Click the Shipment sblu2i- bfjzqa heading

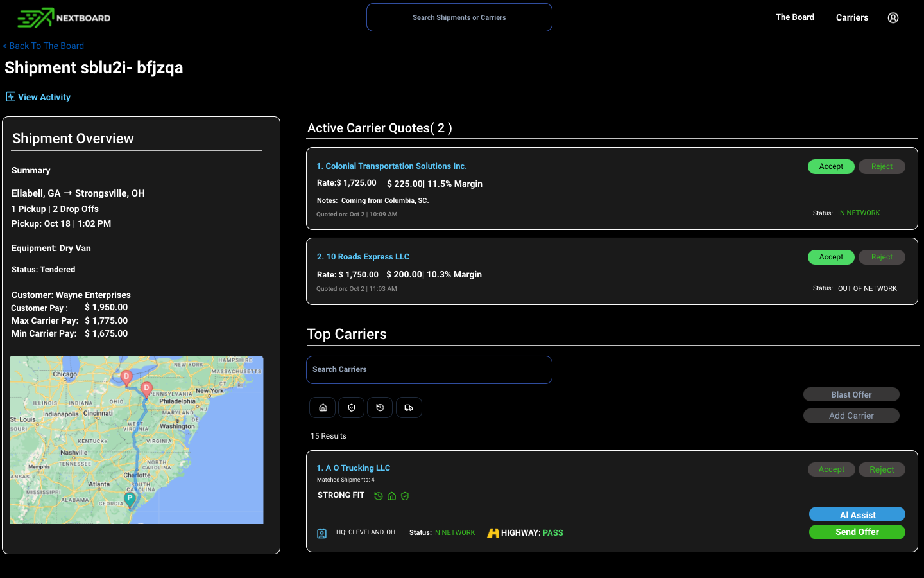point(94,67)
